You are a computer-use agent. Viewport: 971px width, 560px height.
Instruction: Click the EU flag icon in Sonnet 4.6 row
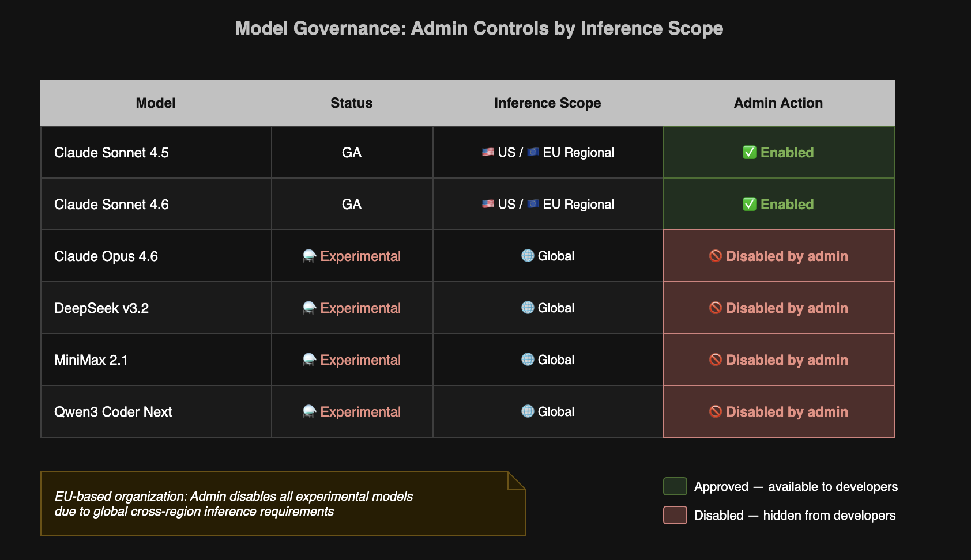click(533, 204)
